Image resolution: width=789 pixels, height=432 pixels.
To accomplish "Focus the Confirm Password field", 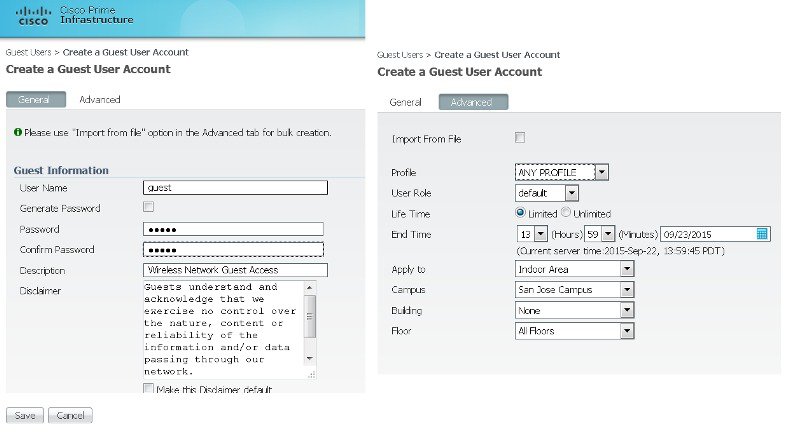I will pyautogui.click(x=233, y=250).
